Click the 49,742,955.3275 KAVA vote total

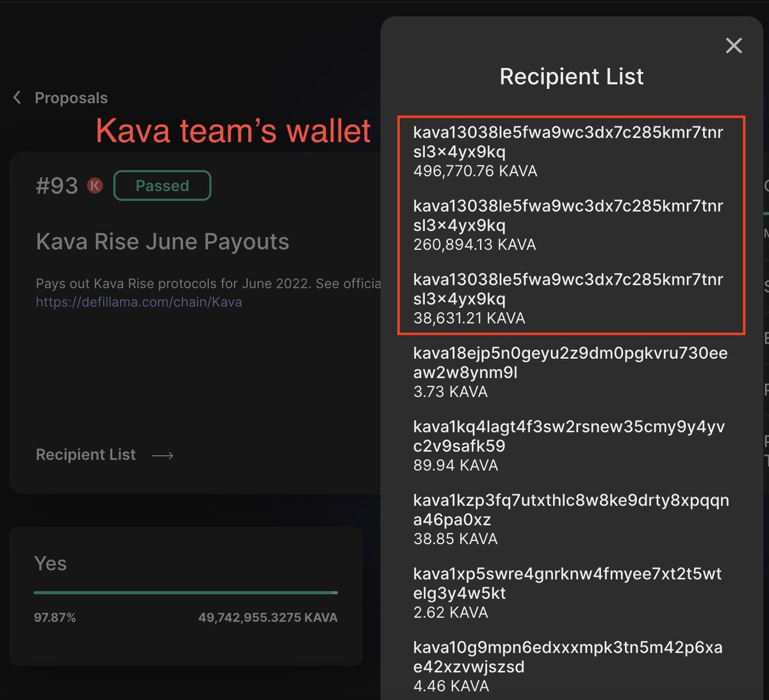pyautogui.click(x=268, y=618)
